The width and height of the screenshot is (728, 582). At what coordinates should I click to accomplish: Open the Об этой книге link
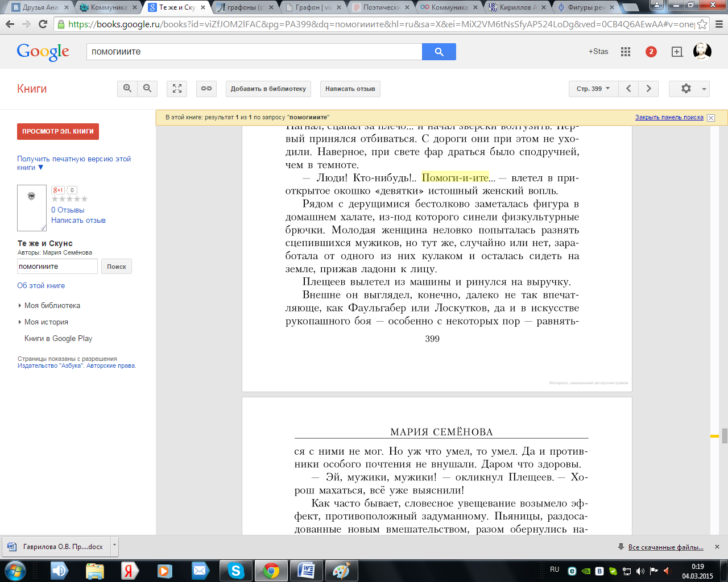pos(41,285)
